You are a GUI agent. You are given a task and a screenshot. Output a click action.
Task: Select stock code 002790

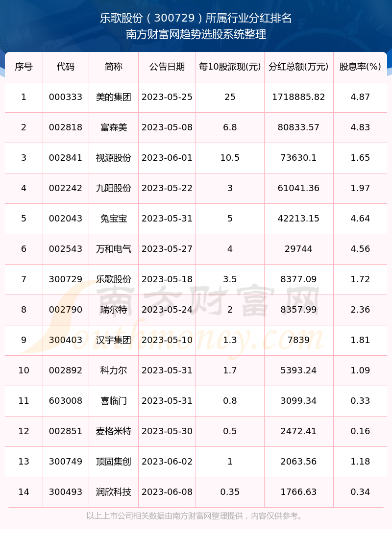66,310
